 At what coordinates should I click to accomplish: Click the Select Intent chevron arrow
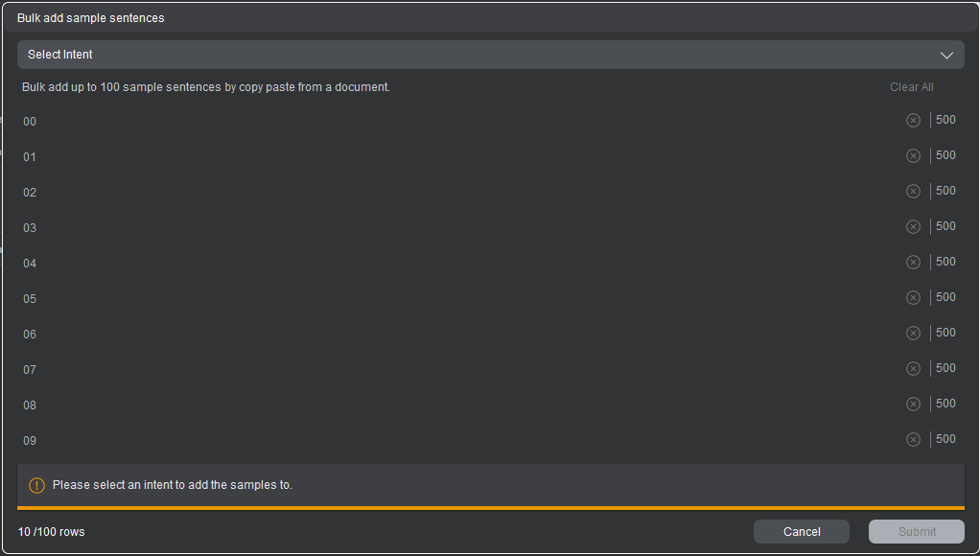[x=946, y=55]
